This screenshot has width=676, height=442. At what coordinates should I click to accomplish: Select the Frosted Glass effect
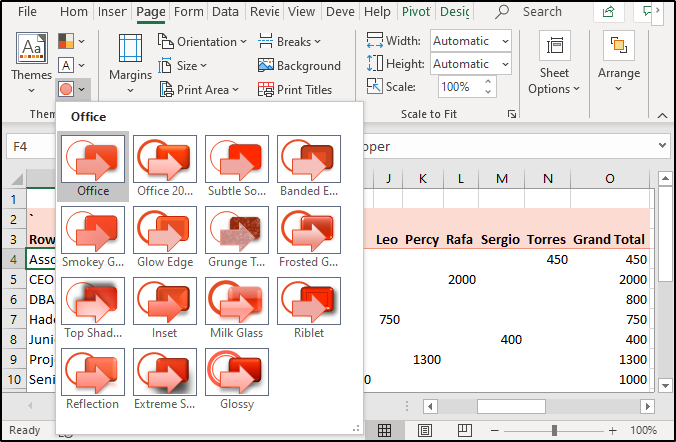(x=309, y=238)
